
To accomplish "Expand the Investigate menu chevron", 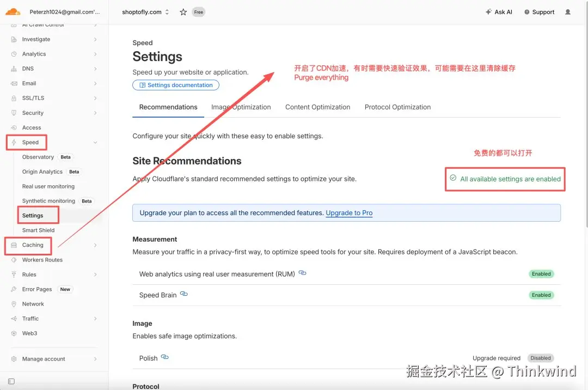I will click(95, 39).
